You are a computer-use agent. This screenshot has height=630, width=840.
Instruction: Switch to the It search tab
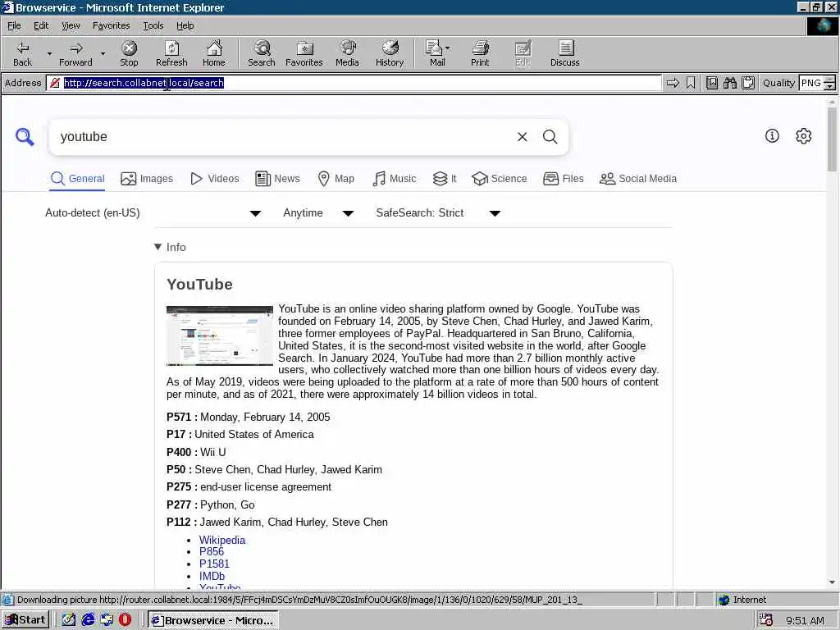point(444,179)
